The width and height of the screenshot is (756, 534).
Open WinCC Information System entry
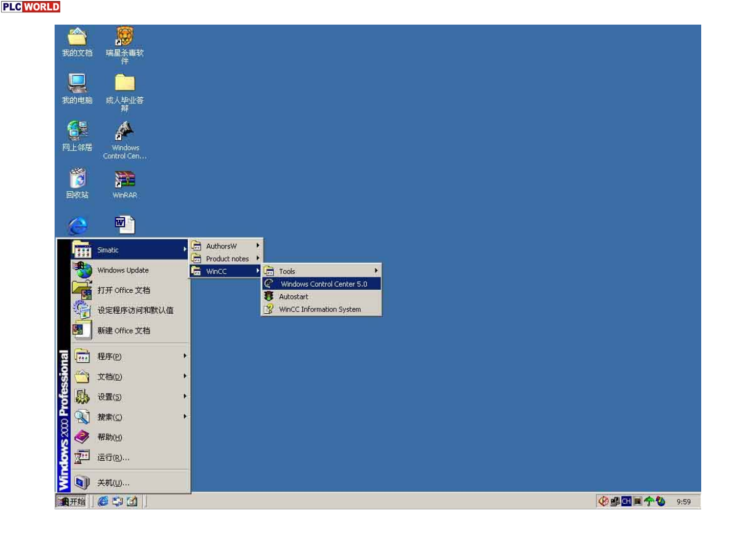(x=321, y=309)
